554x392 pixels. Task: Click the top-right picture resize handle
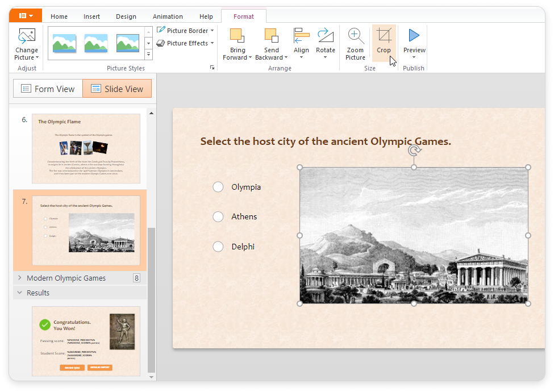pyautogui.click(x=528, y=167)
